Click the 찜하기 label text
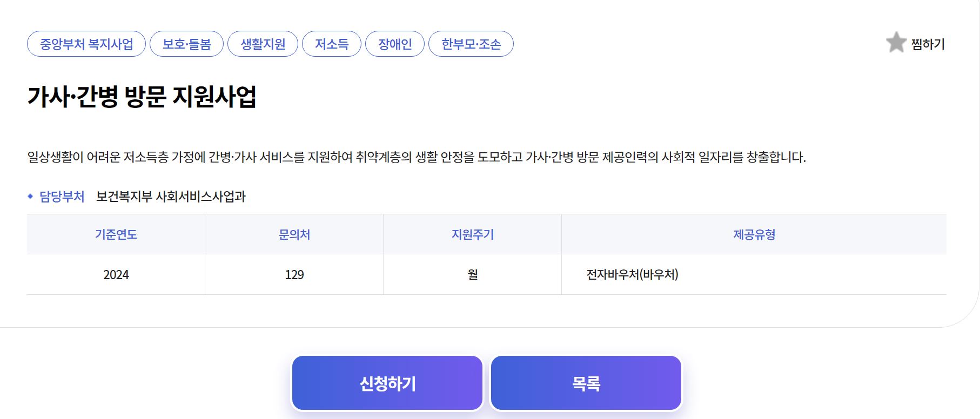This screenshot has width=980, height=419. click(x=927, y=44)
